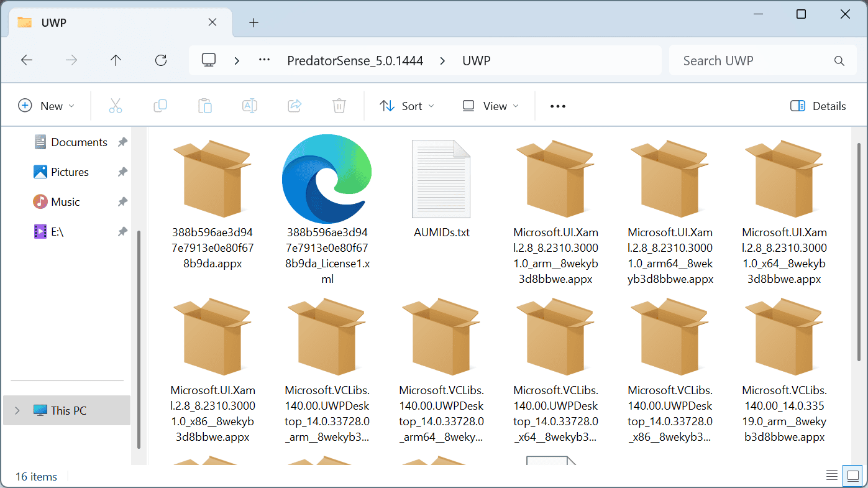Unpin E:\ using its pin icon

pos(123,232)
